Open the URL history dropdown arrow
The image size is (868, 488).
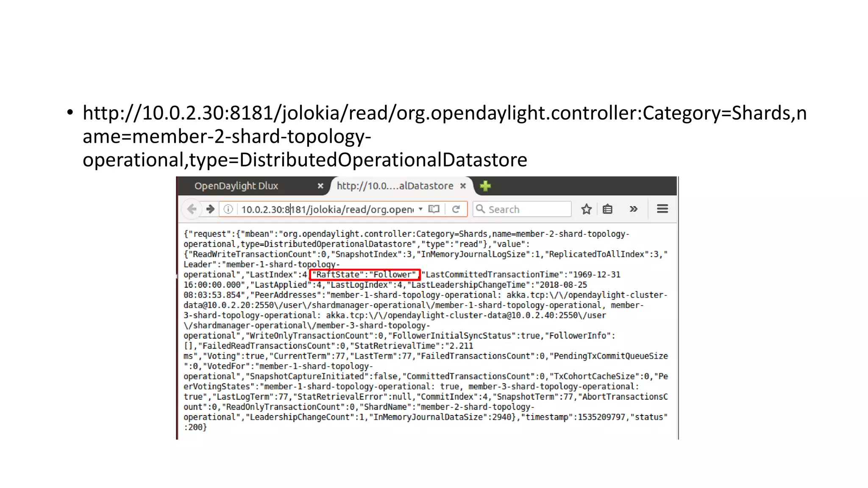click(x=420, y=209)
